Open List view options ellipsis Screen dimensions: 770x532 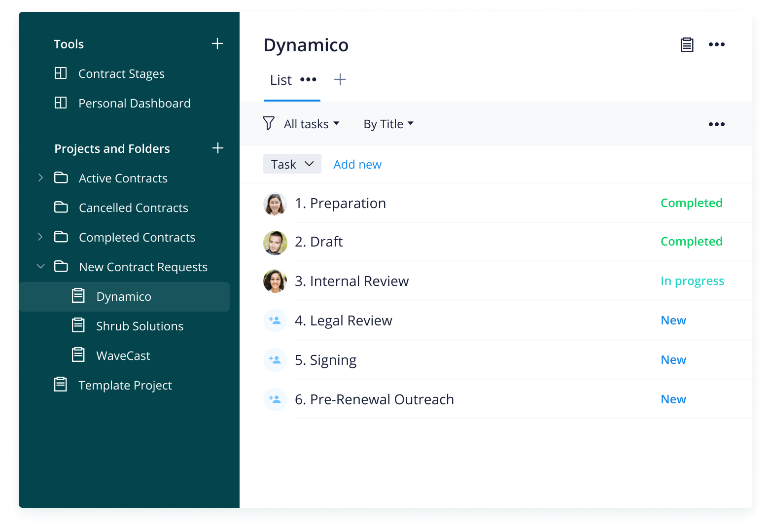tap(309, 79)
